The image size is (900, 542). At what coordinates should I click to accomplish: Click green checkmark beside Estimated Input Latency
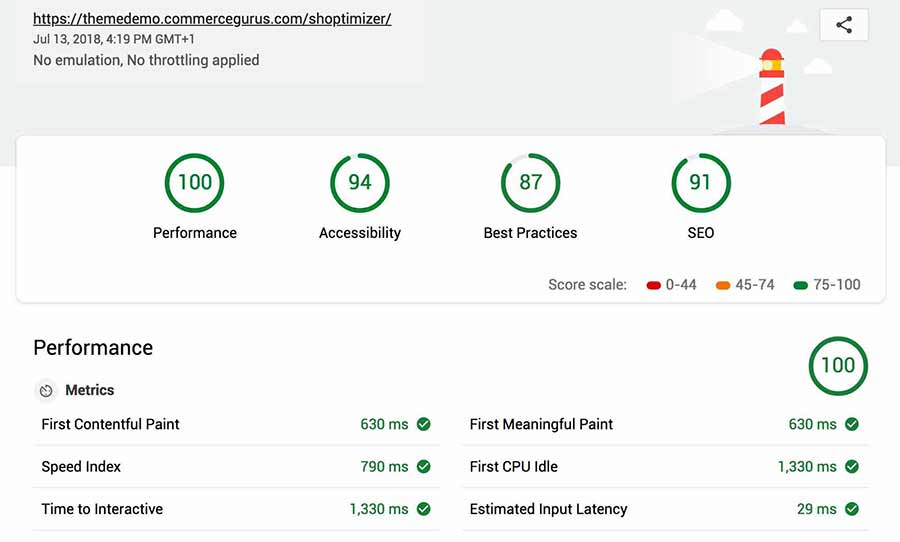(852, 509)
